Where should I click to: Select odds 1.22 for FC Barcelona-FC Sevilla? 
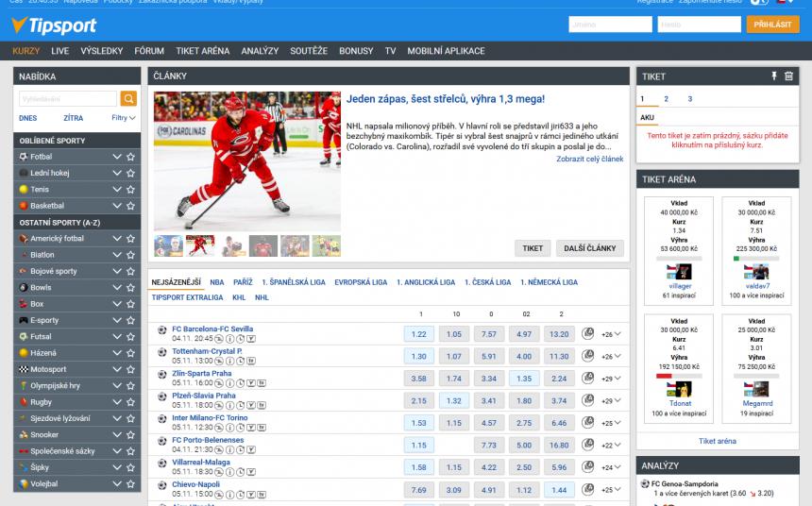[418, 334]
